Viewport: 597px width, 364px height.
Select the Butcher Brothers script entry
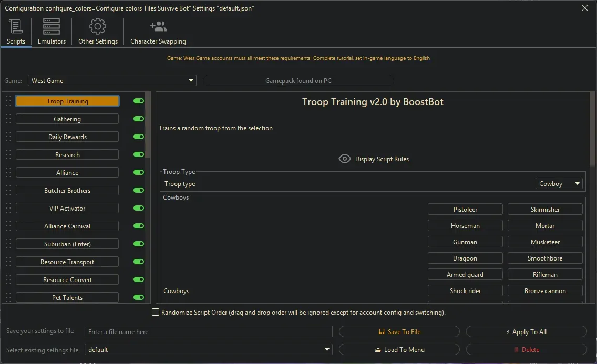pos(67,191)
